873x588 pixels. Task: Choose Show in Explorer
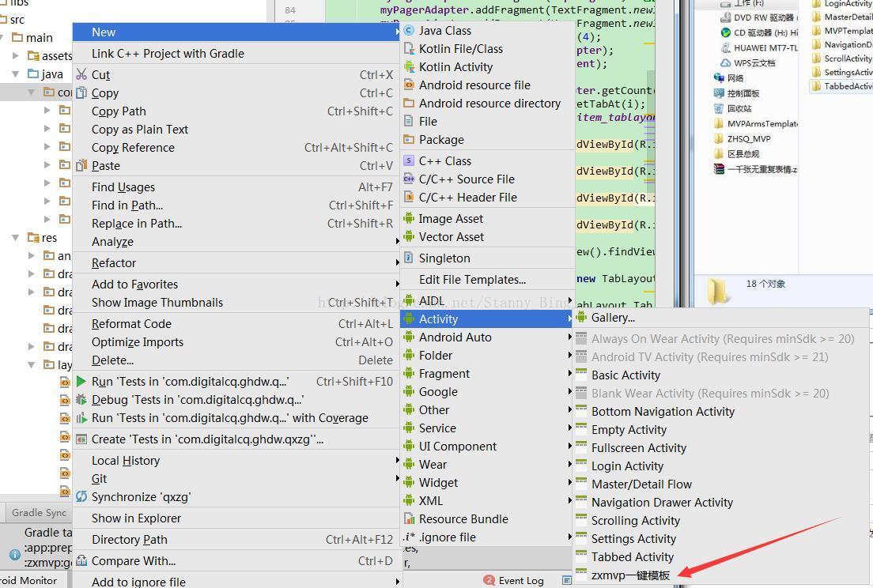[x=236, y=518]
